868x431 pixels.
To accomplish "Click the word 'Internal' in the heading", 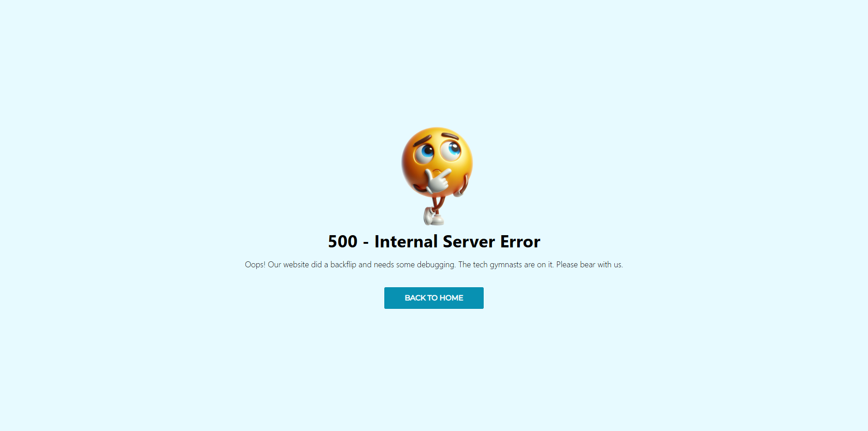I will (x=406, y=242).
